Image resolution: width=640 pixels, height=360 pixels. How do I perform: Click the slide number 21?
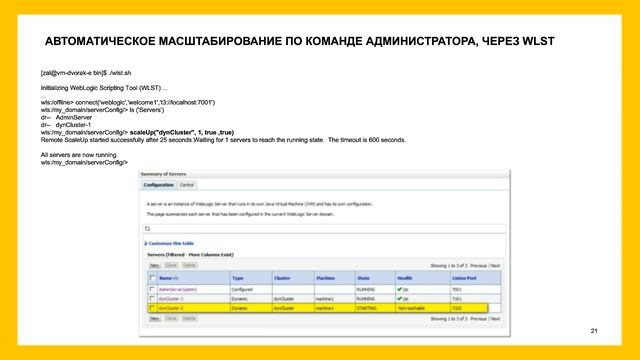[x=594, y=331]
